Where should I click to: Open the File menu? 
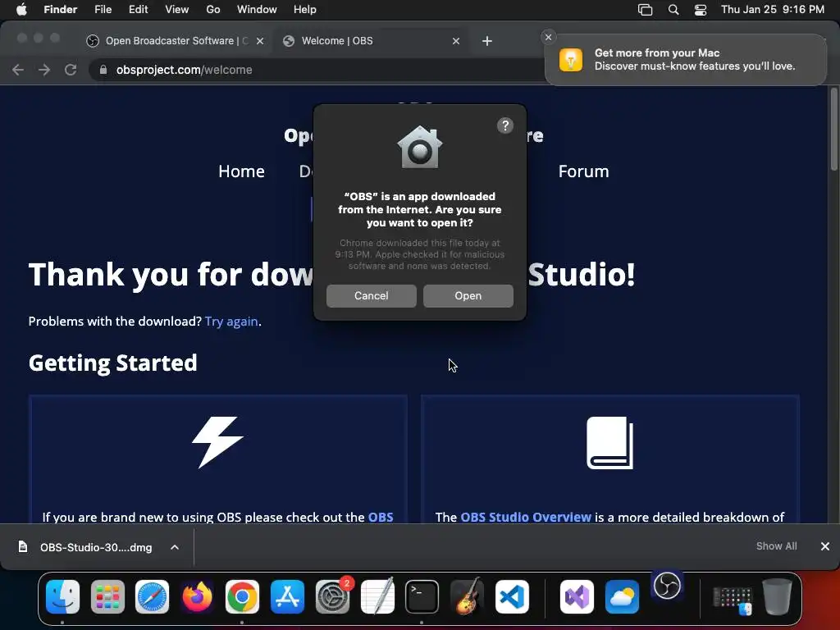tap(103, 10)
